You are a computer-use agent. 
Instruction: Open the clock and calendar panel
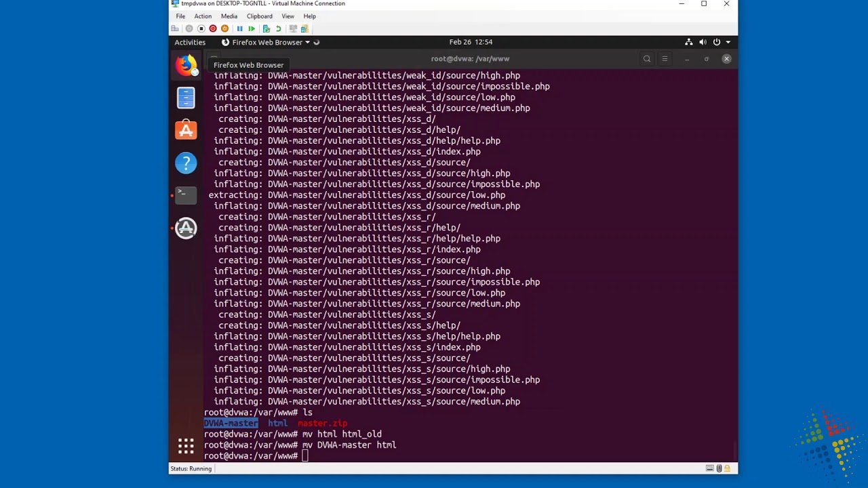pos(471,42)
